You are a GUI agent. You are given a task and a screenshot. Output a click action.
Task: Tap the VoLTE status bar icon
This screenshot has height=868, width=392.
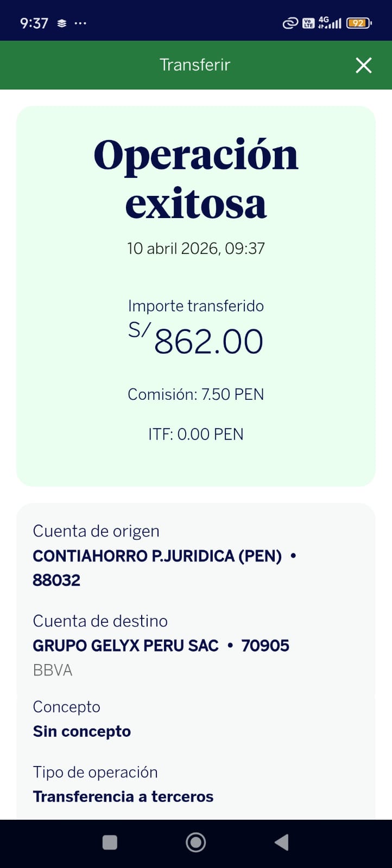tap(308, 23)
